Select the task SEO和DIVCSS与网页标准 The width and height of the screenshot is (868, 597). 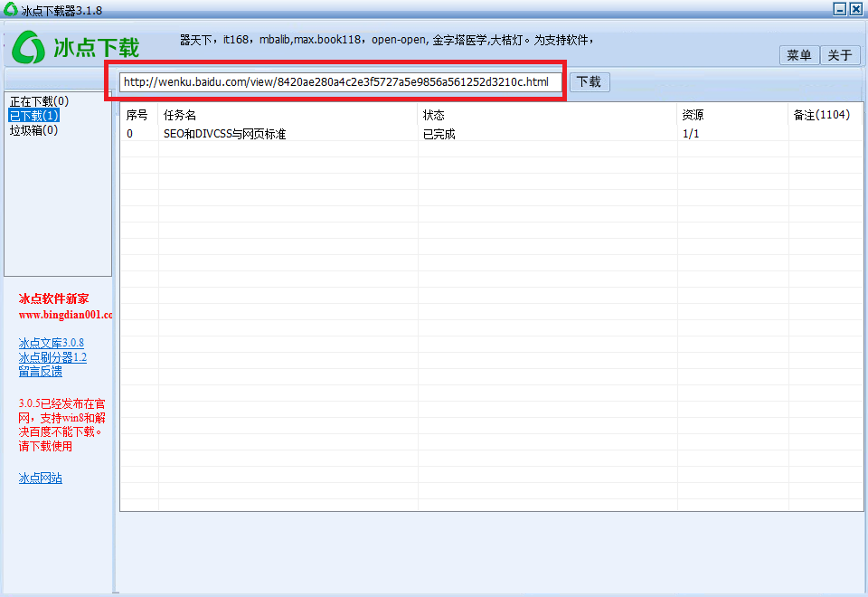[x=225, y=134]
